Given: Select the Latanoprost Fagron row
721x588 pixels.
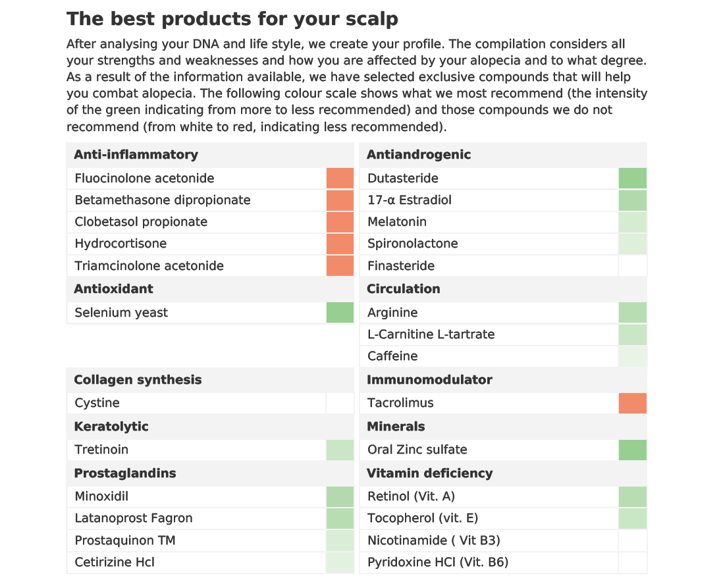Looking at the screenshot, I should (x=134, y=518).
